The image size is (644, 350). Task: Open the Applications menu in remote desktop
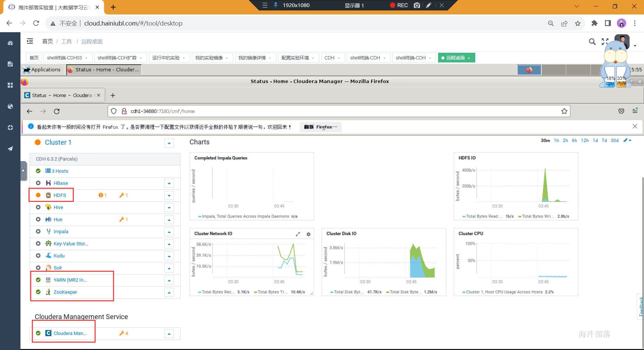(42, 70)
